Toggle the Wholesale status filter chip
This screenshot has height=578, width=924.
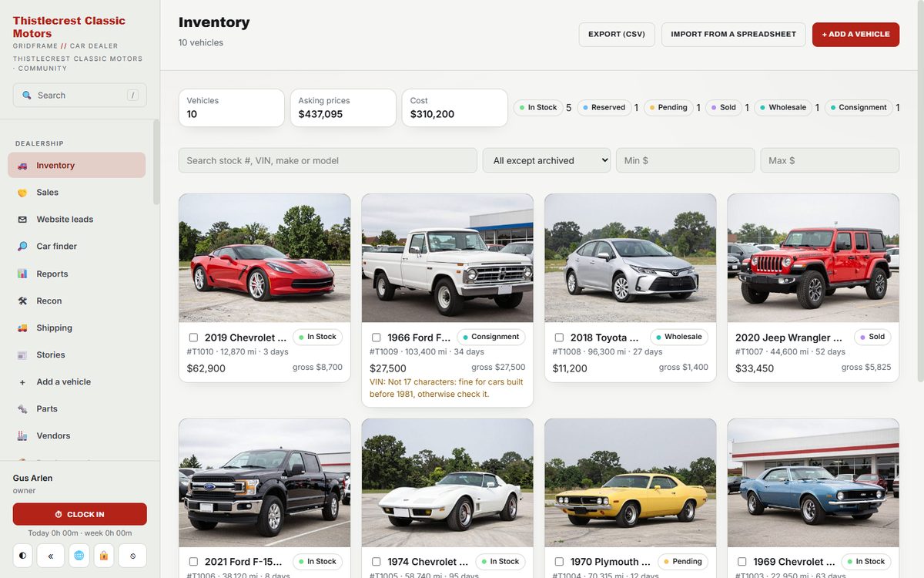point(783,108)
